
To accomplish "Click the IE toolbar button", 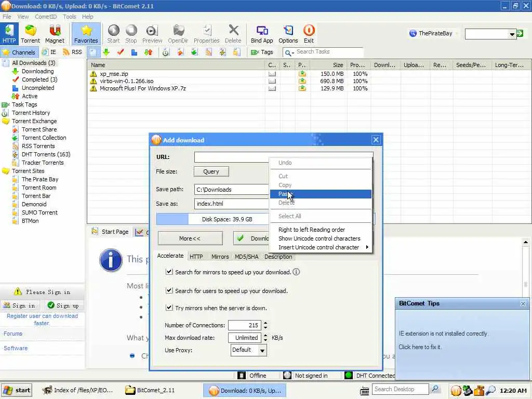I will pyautogui.click(x=49, y=52).
